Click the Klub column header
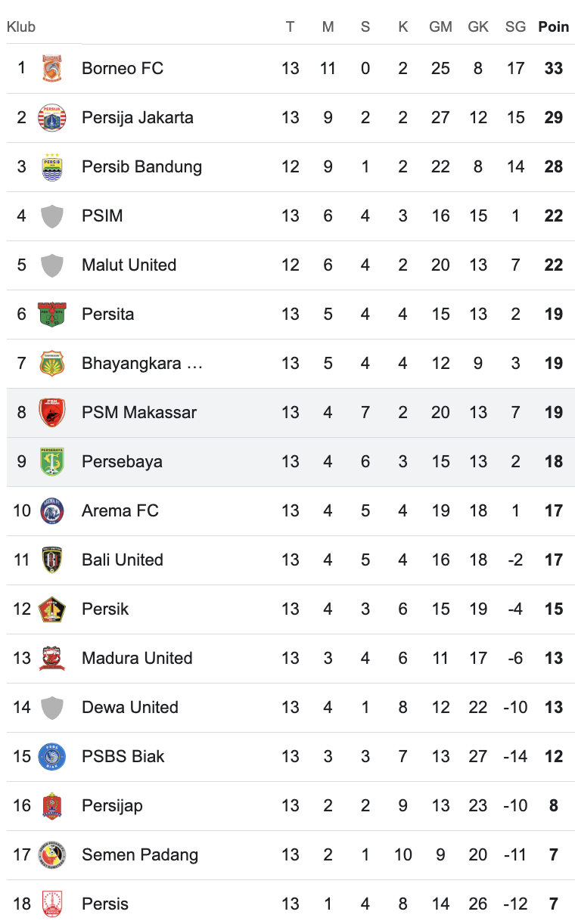This screenshot has width=575, height=924. pyautogui.click(x=21, y=26)
